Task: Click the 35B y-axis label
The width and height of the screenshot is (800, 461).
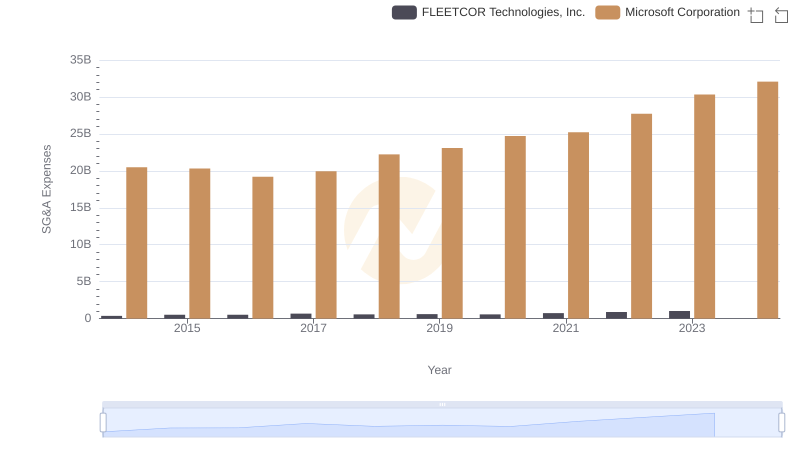Action: [81, 60]
